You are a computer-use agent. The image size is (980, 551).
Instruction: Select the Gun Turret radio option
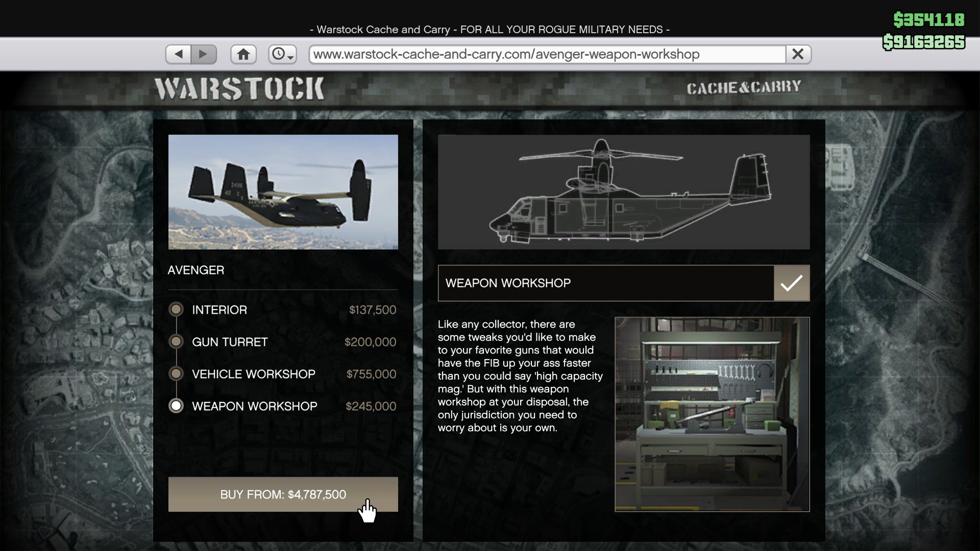pos(176,342)
